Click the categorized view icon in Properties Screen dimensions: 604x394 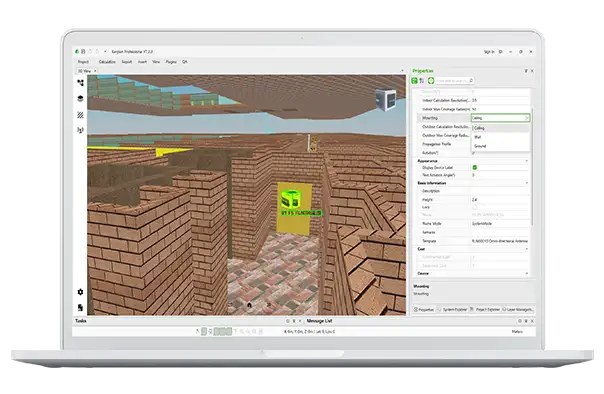coord(414,80)
